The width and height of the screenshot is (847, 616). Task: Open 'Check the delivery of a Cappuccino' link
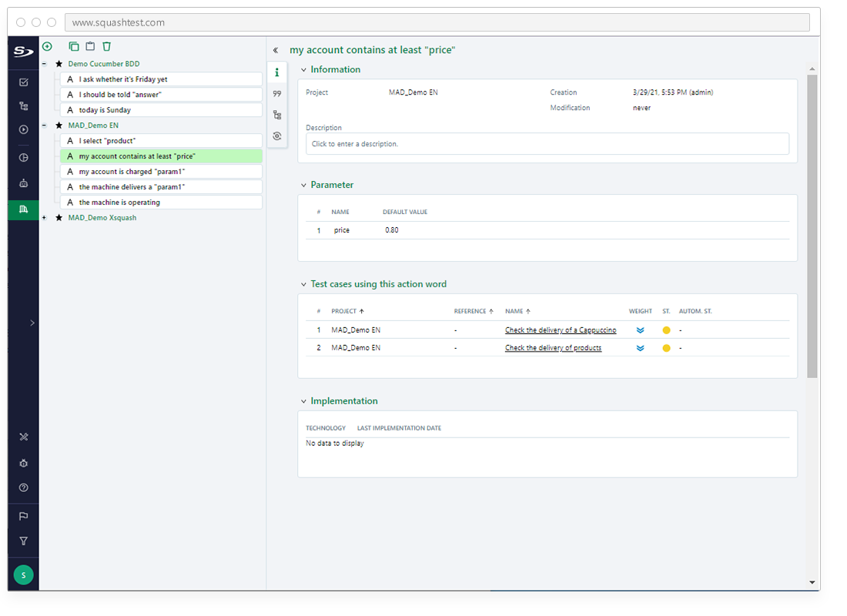[560, 330]
